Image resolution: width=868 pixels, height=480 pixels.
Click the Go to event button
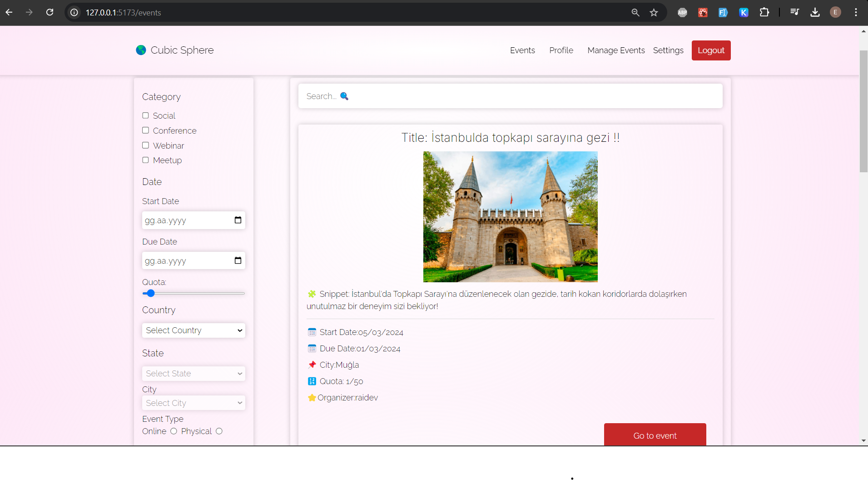point(655,435)
